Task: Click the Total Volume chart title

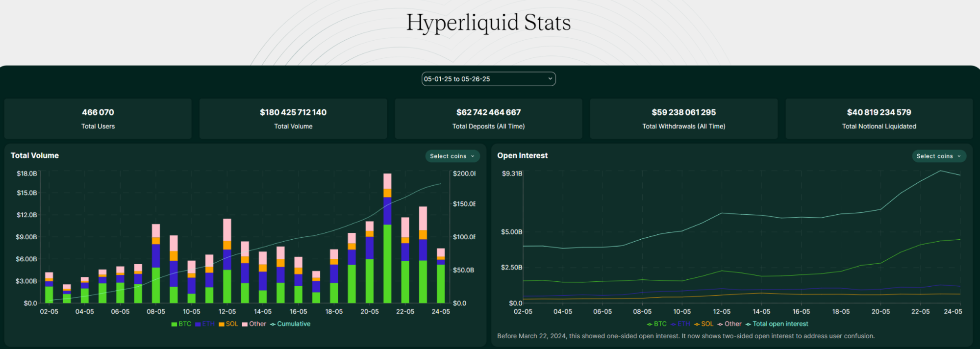Action: pyautogui.click(x=35, y=155)
